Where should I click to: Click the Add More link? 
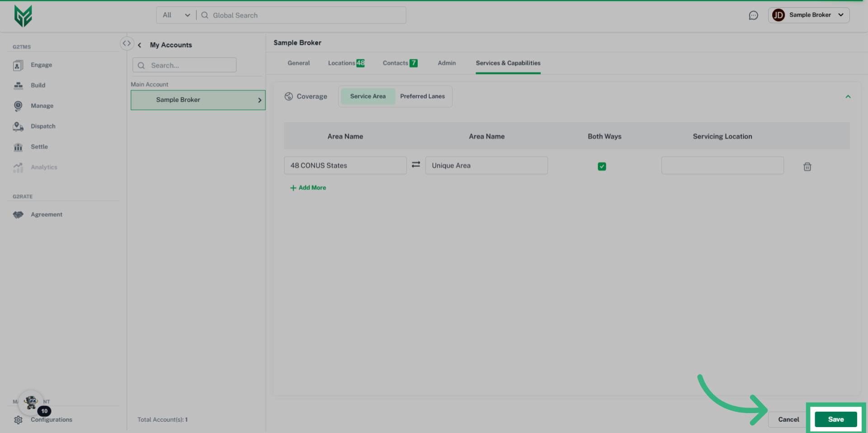click(308, 188)
